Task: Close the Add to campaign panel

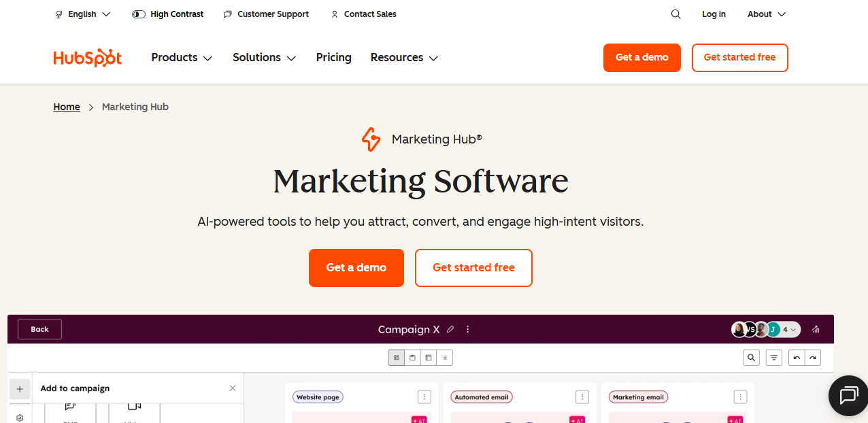Action: click(232, 388)
